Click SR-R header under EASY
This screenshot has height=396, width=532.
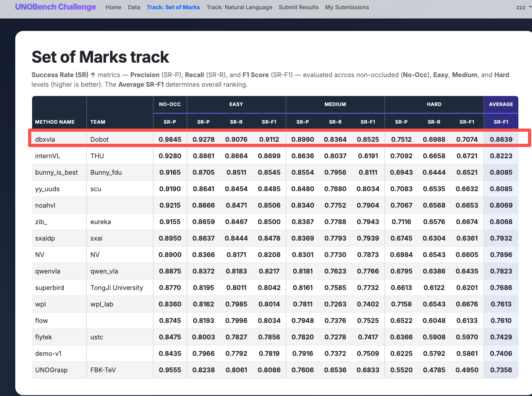tap(236, 122)
